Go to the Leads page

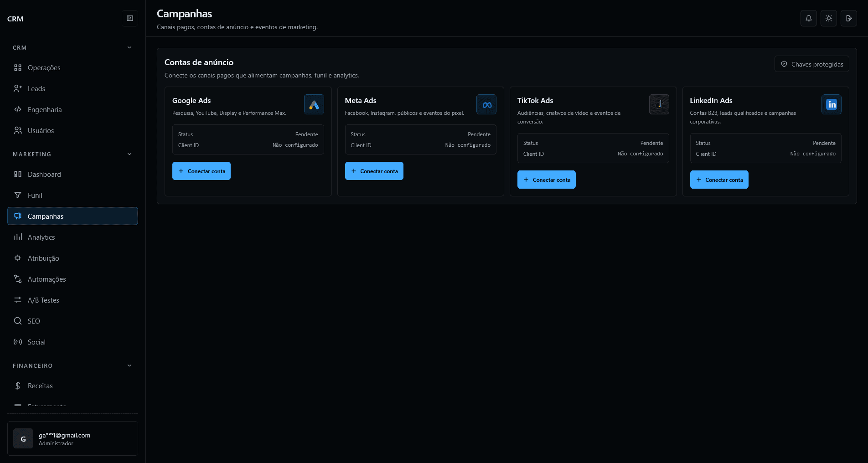tap(72, 88)
